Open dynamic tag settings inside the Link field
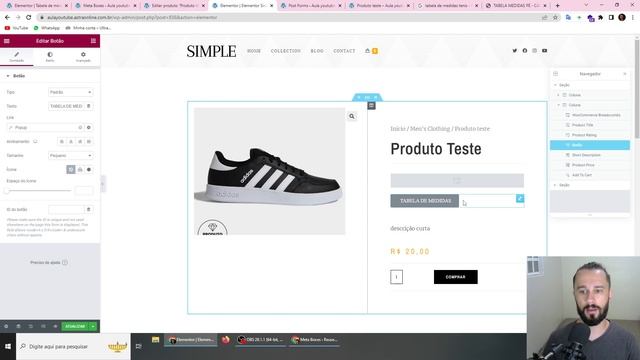This screenshot has width=640, height=360. (80, 128)
